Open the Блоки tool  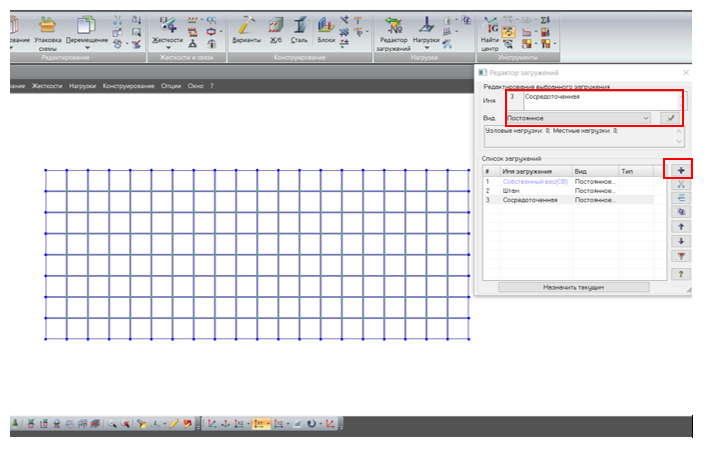(x=326, y=30)
